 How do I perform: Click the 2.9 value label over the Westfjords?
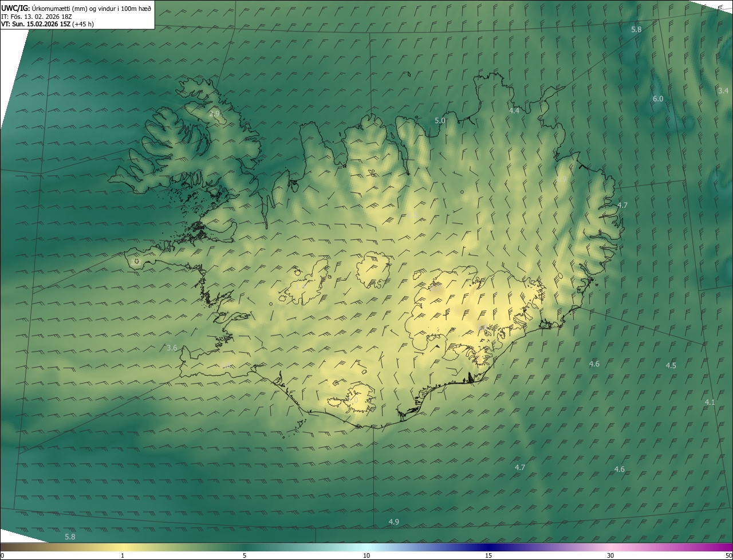coord(214,114)
